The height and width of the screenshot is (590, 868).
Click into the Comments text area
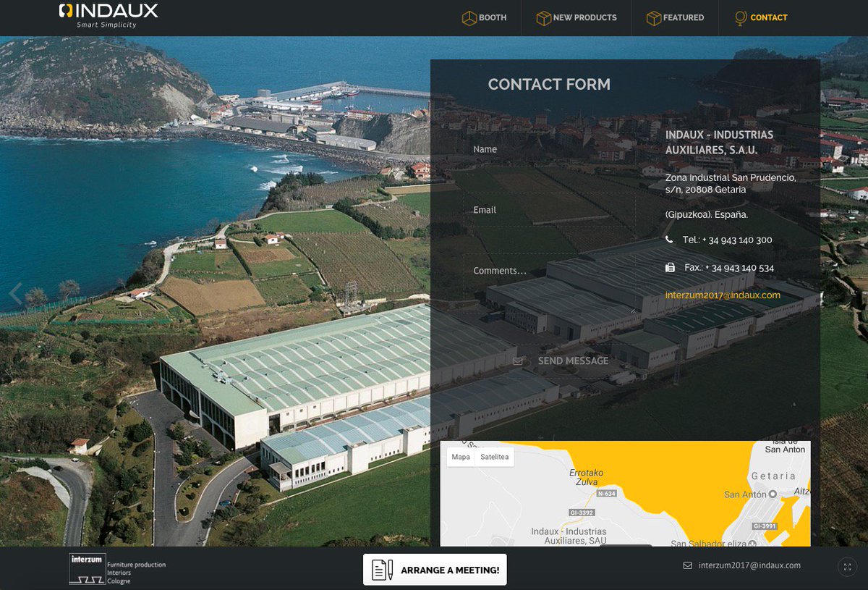coord(550,283)
